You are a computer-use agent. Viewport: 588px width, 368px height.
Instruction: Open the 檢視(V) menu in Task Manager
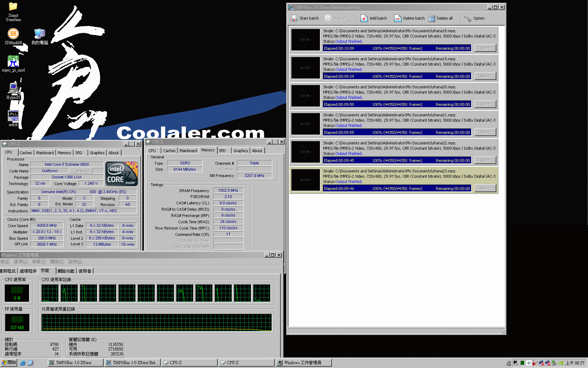coord(39,262)
